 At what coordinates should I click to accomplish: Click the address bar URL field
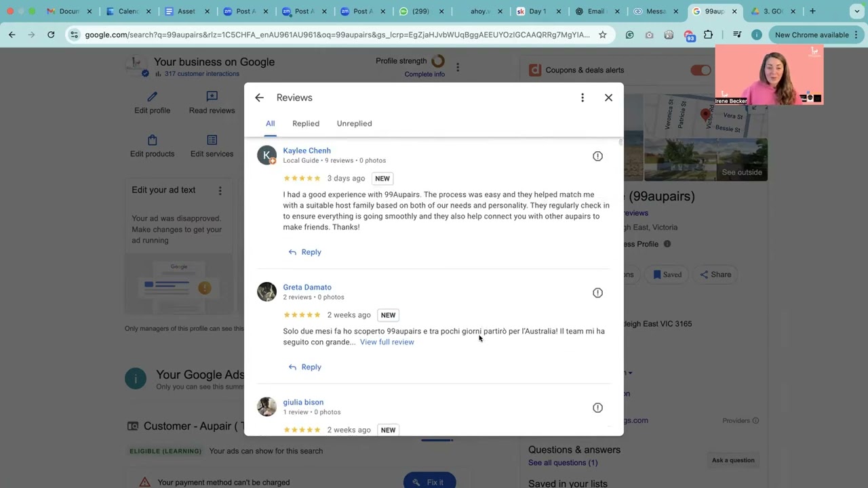coord(337,35)
